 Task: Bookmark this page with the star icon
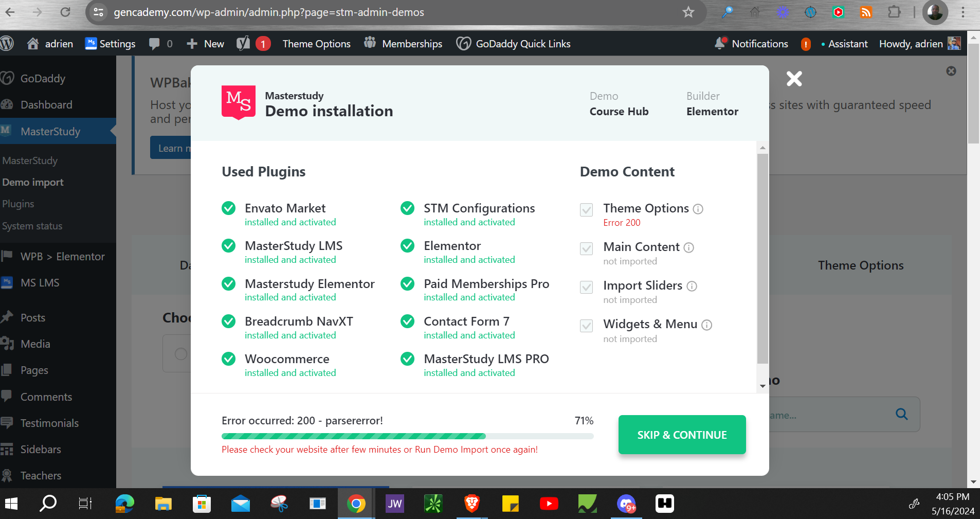(688, 12)
